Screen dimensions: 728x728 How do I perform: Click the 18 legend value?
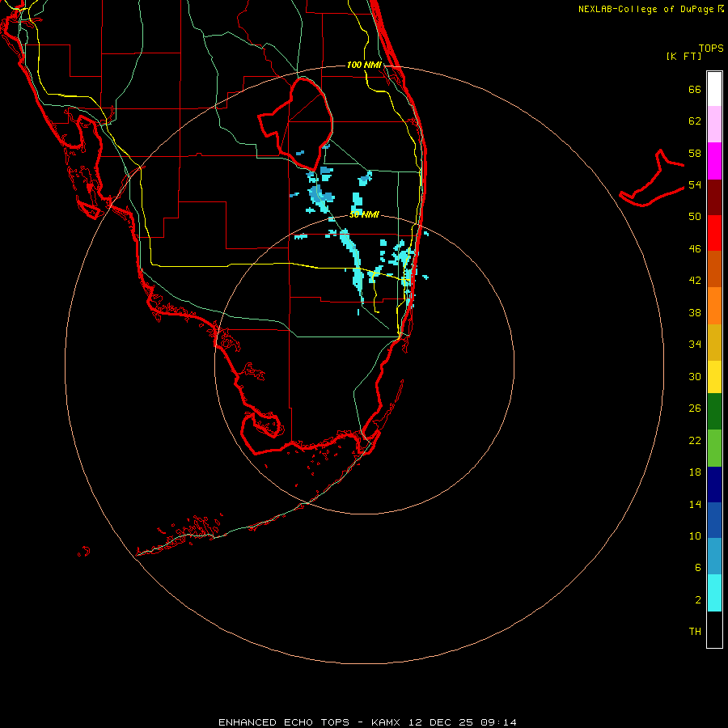point(695,472)
